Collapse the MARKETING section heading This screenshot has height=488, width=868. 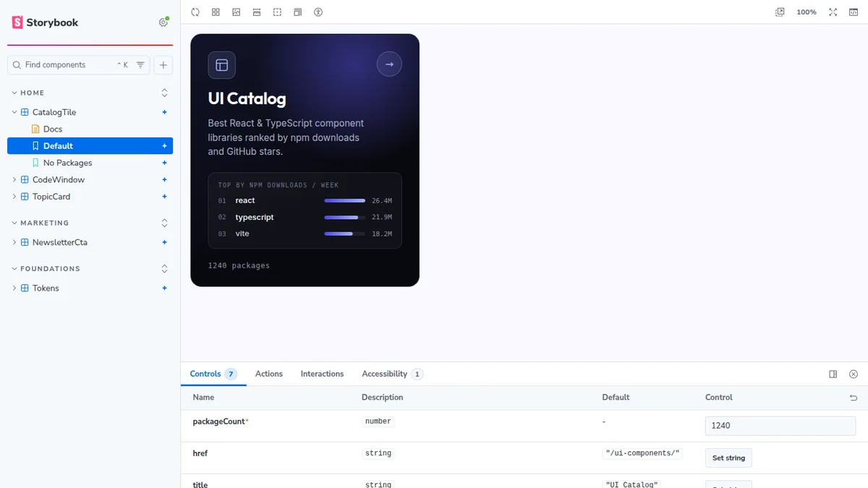coord(41,223)
